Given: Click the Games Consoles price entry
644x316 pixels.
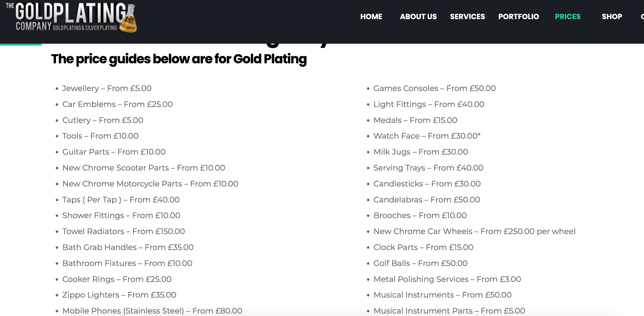Looking at the screenshot, I should tap(434, 88).
